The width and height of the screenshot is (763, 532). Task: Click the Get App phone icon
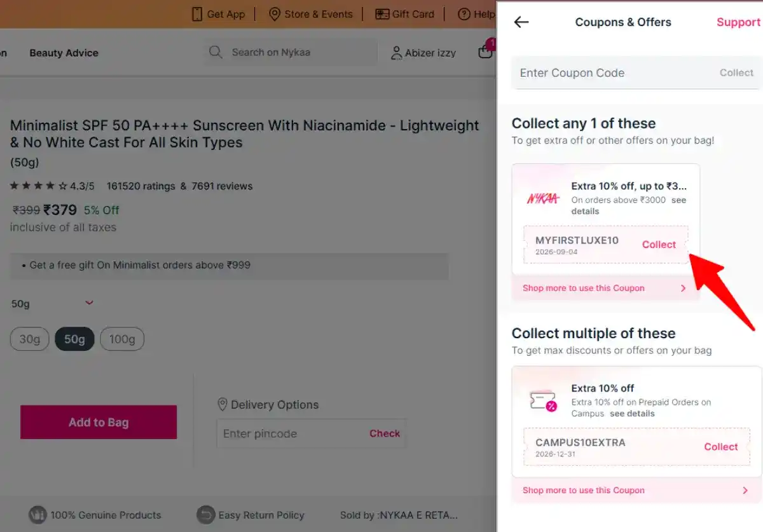pyautogui.click(x=197, y=14)
